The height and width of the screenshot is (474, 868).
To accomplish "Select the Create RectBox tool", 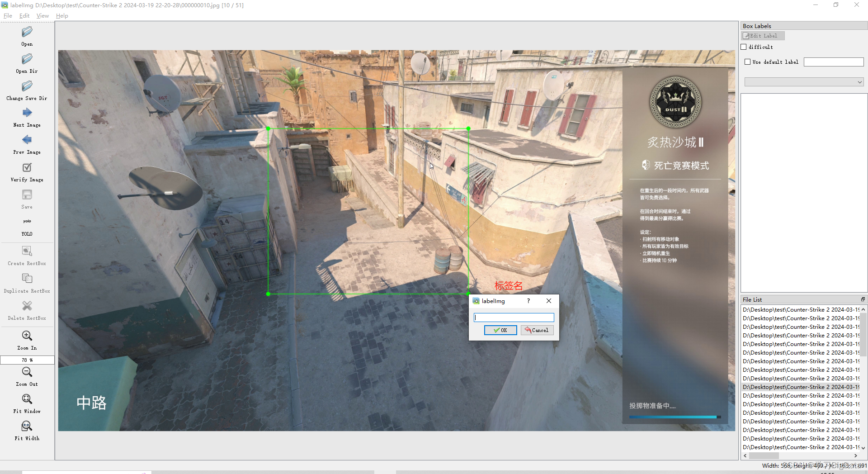I will [27, 251].
